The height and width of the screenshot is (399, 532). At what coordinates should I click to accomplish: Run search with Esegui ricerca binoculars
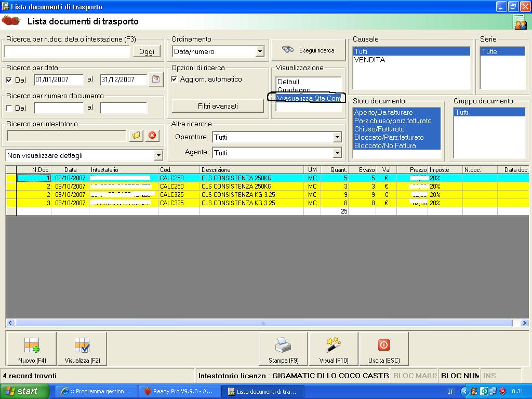click(308, 50)
